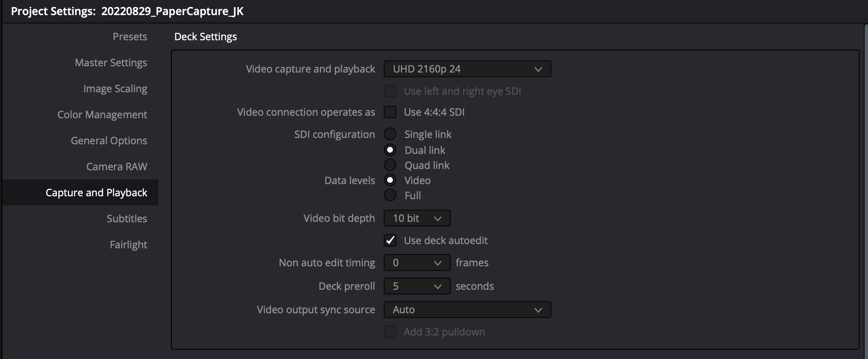Open the Presets settings page
This screenshot has width=868, height=359.
coord(129,36)
